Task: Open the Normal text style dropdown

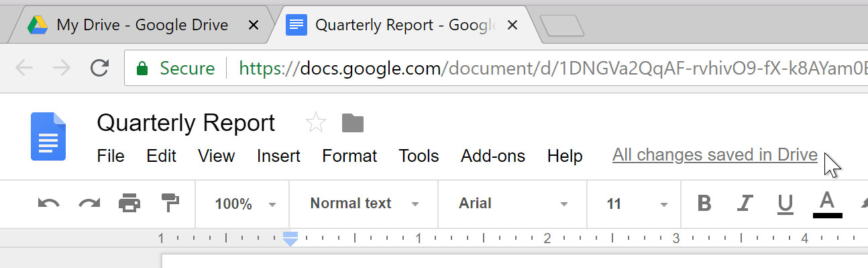Action: pos(365,204)
